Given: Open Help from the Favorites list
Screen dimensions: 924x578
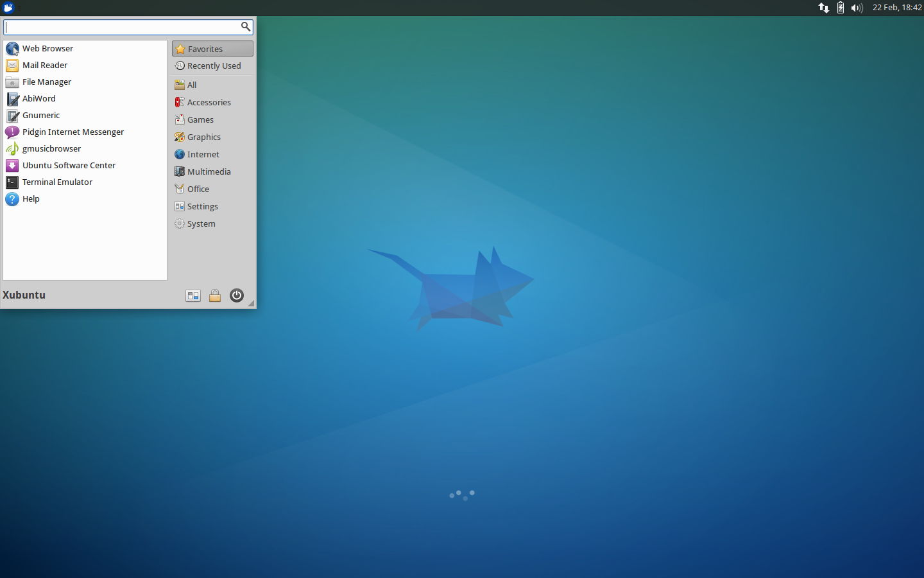Looking at the screenshot, I should coord(30,198).
